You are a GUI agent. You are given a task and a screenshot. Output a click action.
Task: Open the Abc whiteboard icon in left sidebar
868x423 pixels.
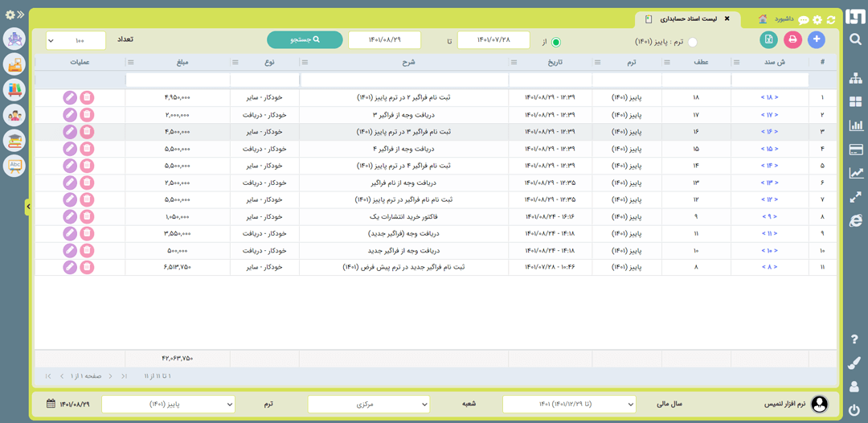[14, 166]
